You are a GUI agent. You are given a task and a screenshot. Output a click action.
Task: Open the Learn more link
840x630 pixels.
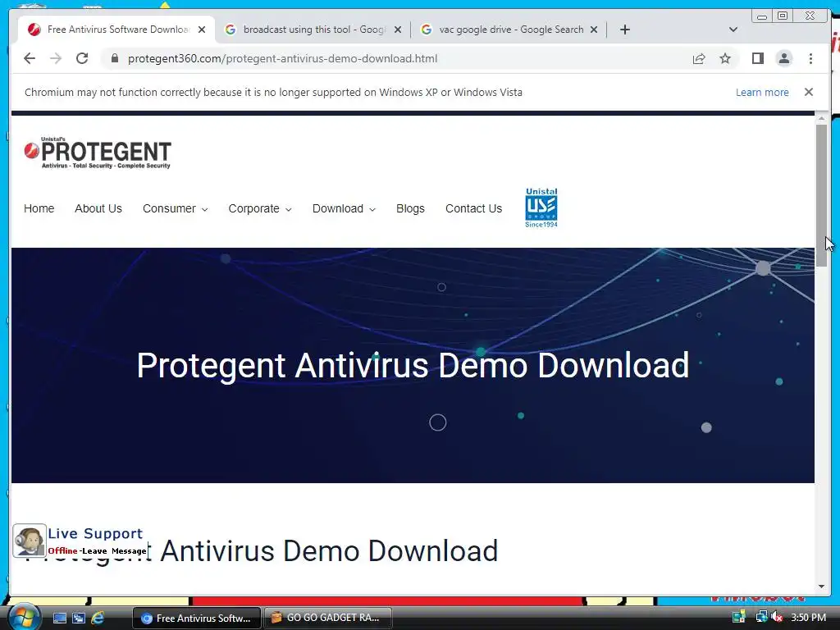[x=762, y=92]
